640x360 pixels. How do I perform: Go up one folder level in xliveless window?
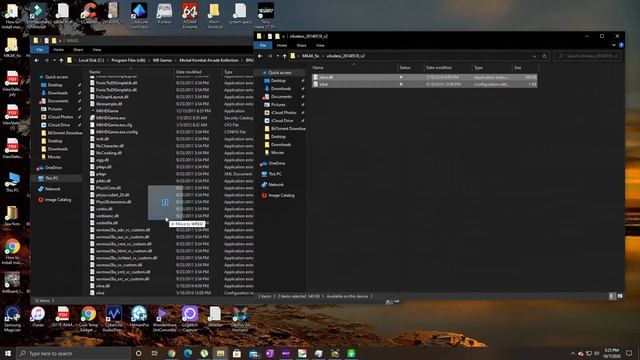(x=284, y=56)
